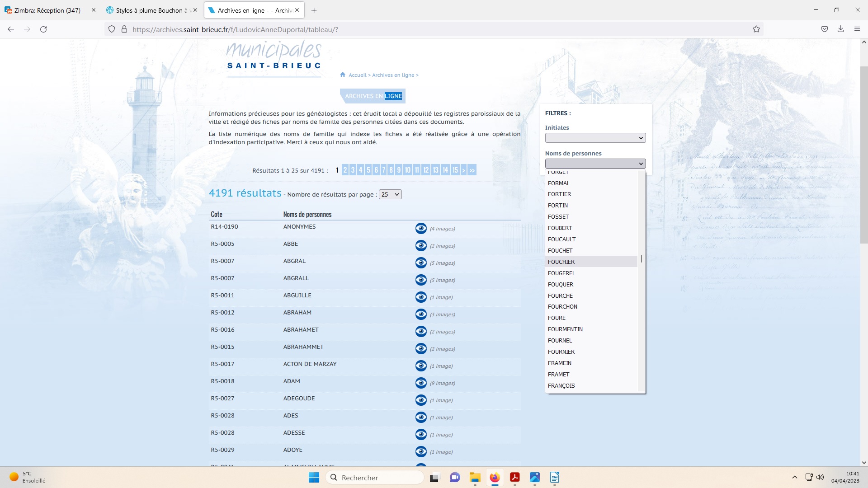This screenshot has width=868, height=488.
Task: Open the Noms de personnes dropdown
Action: pos(595,163)
